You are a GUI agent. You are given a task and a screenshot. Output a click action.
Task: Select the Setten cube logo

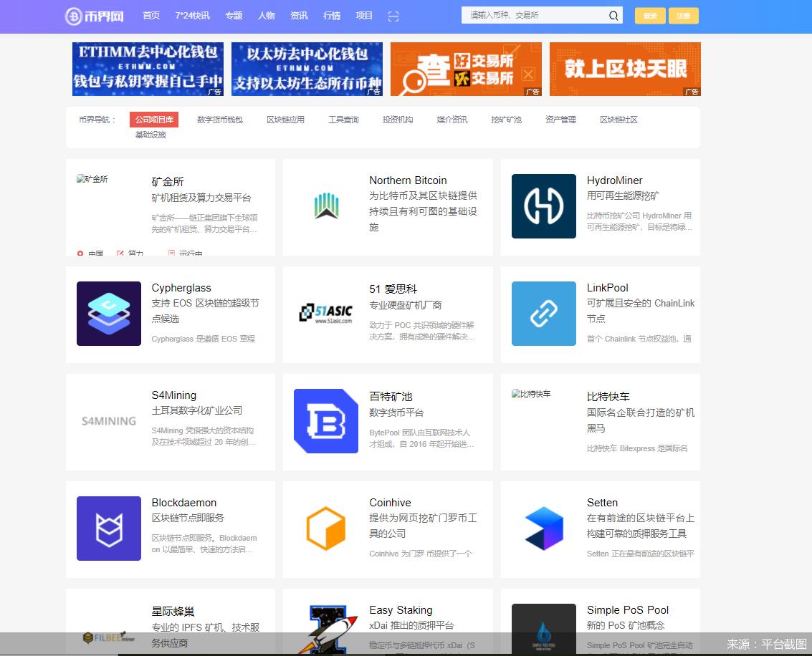click(543, 529)
